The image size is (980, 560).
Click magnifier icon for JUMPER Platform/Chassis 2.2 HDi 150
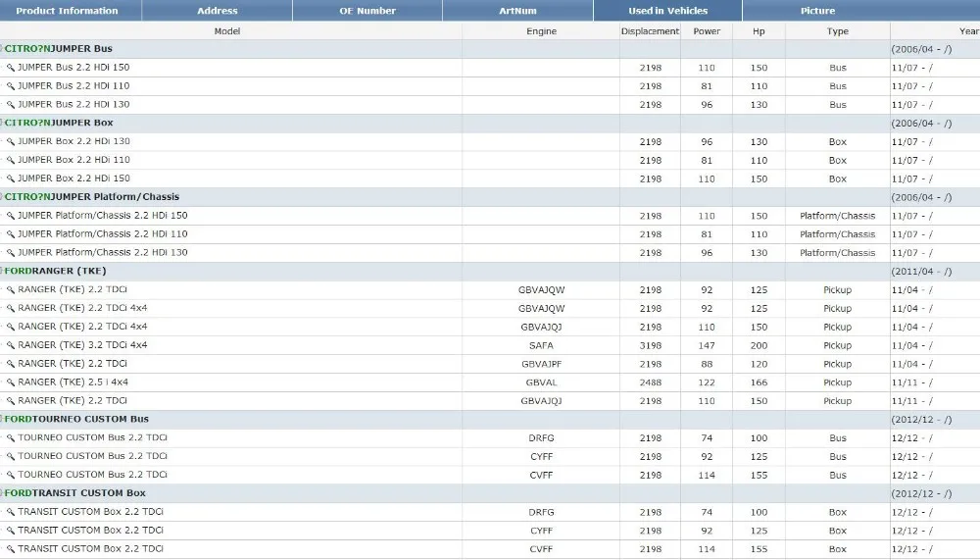click(x=11, y=216)
